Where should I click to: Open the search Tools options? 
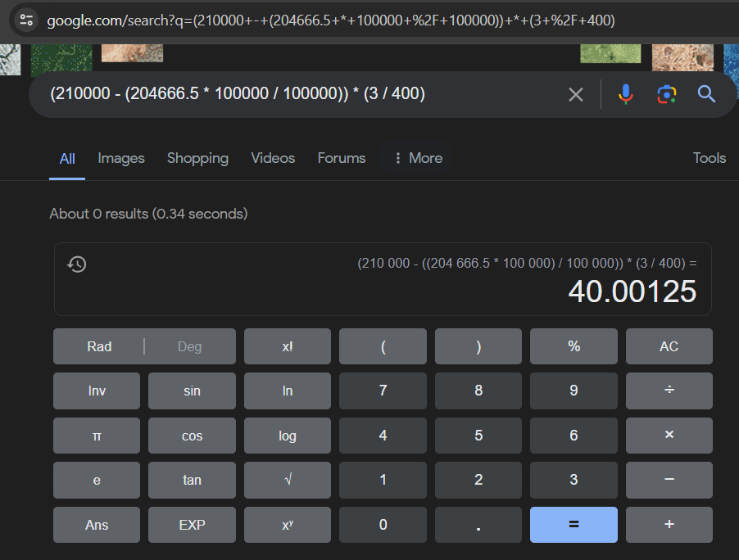(709, 158)
